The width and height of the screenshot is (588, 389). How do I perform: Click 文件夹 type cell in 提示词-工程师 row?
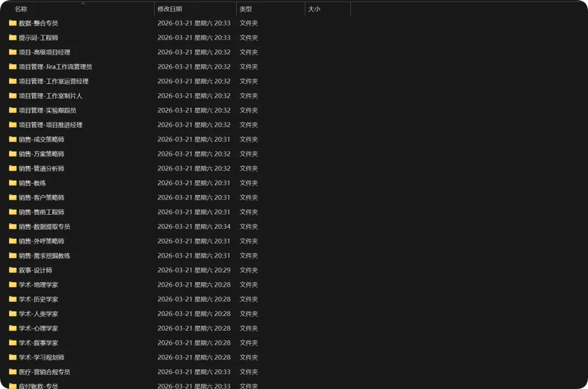[x=249, y=38]
